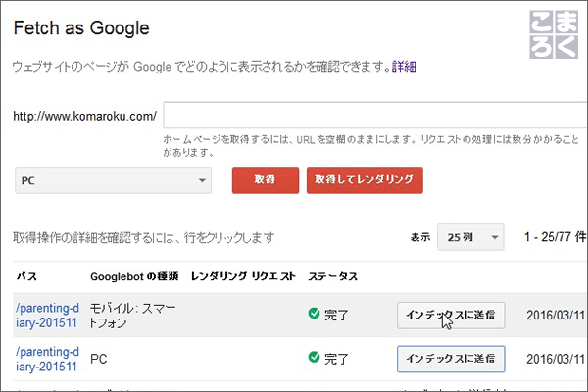Open the PC Googlebot type dropdown
588x392 pixels.
pos(113,180)
